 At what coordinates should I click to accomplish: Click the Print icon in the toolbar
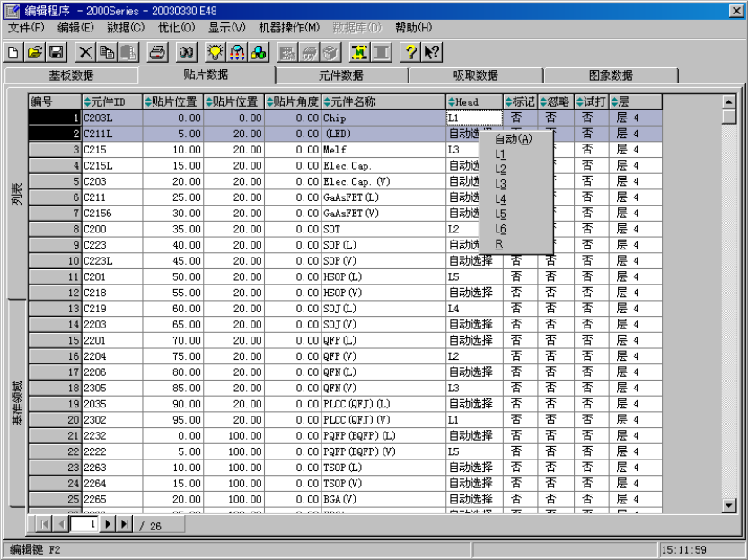click(x=157, y=53)
